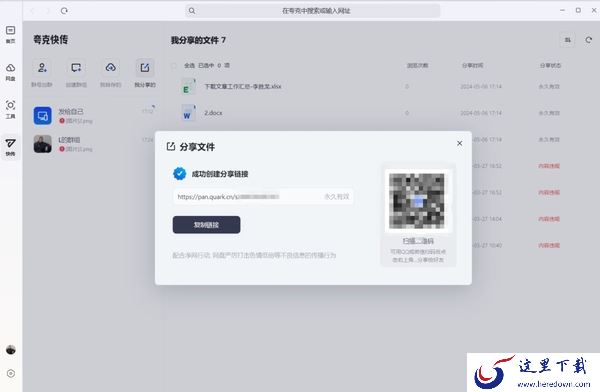Click the sort icon above the shared list

coord(568,40)
